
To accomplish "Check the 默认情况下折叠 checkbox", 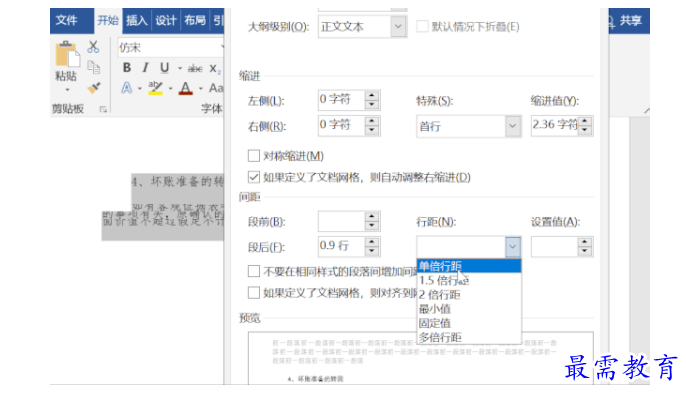I will pyautogui.click(x=422, y=27).
